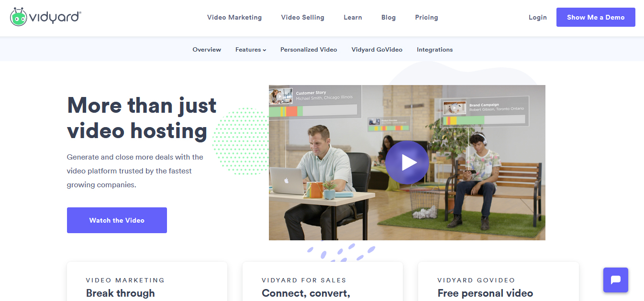644x301 pixels.
Task: Select the Personalized Video sub-navigation tab
Action: pos(309,50)
